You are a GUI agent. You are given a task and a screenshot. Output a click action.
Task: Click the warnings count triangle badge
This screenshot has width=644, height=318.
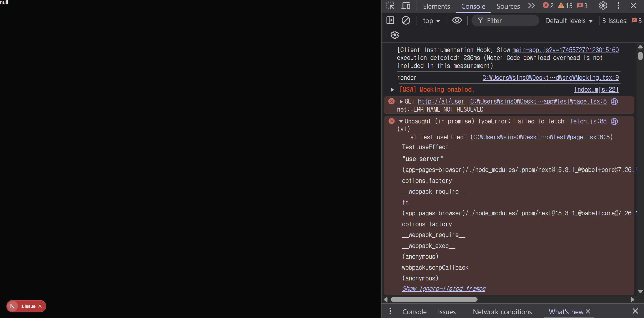click(565, 6)
